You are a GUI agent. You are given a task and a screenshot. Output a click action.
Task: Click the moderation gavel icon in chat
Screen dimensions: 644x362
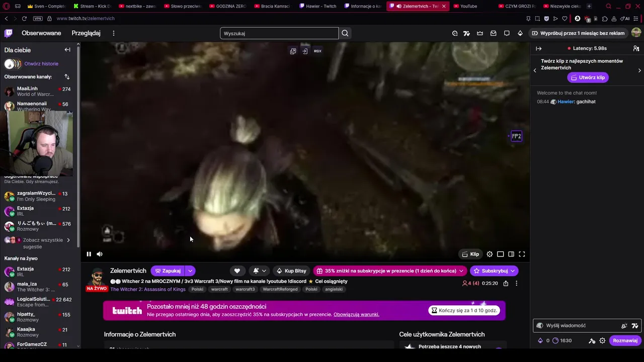tap(592, 340)
